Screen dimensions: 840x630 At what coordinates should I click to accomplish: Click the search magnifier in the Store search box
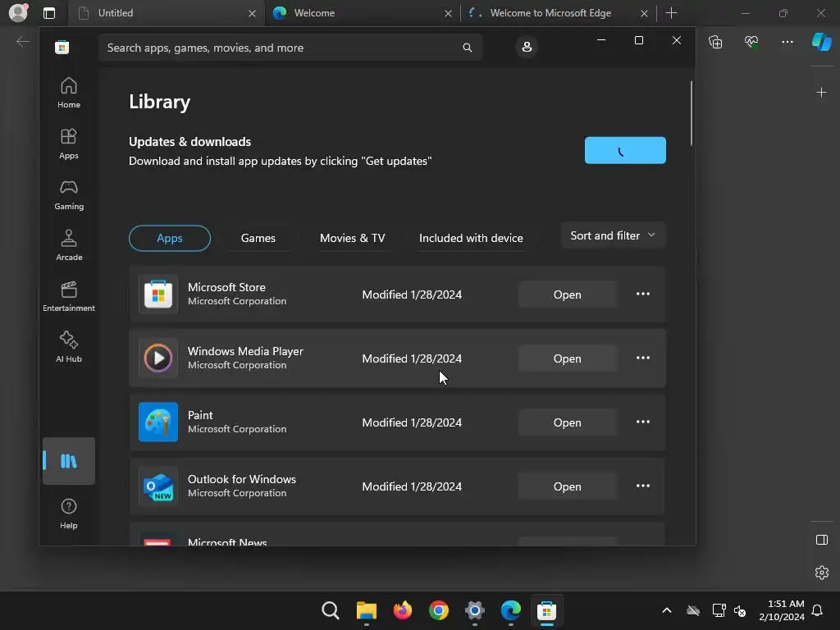(x=467, y=48)
